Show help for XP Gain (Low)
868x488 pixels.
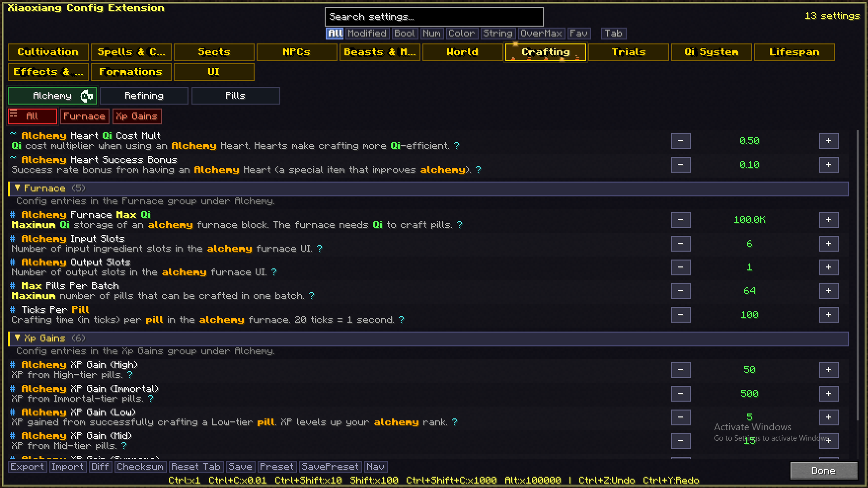(x=454, y=422)
